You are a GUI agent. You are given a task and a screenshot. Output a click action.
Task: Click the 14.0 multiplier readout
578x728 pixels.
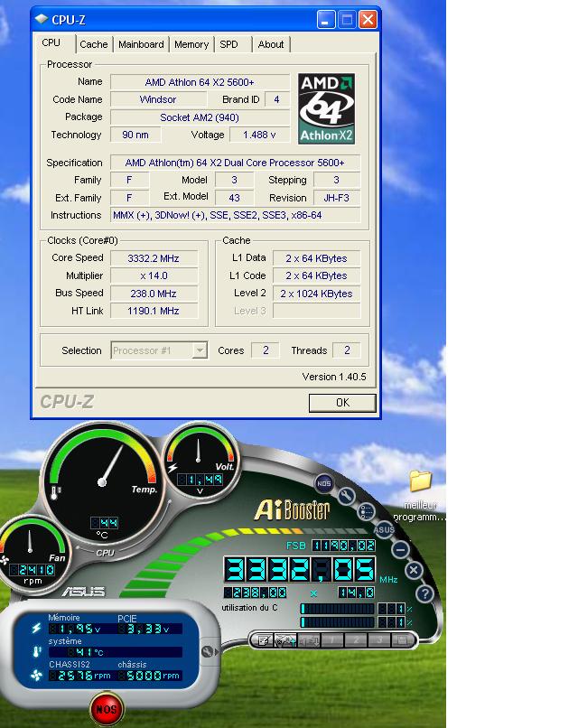point(356,593)
